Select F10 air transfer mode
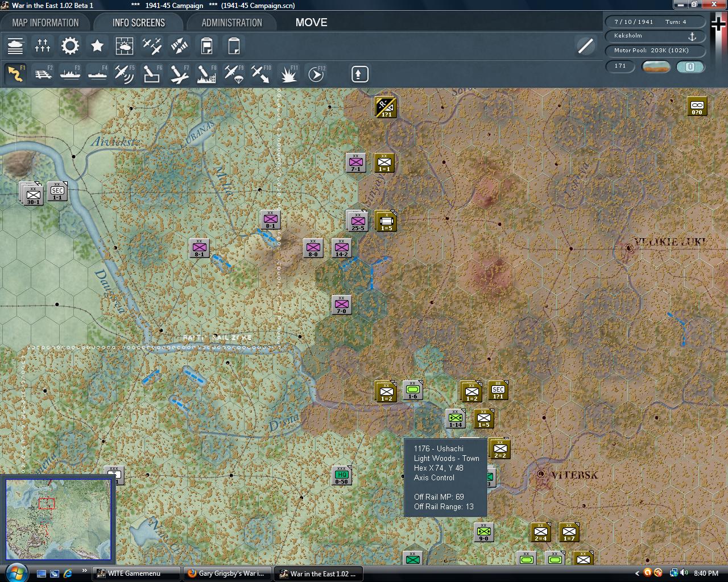Image resolution: width=728 pixels, height=582 pixels. [x=261, y=74]
